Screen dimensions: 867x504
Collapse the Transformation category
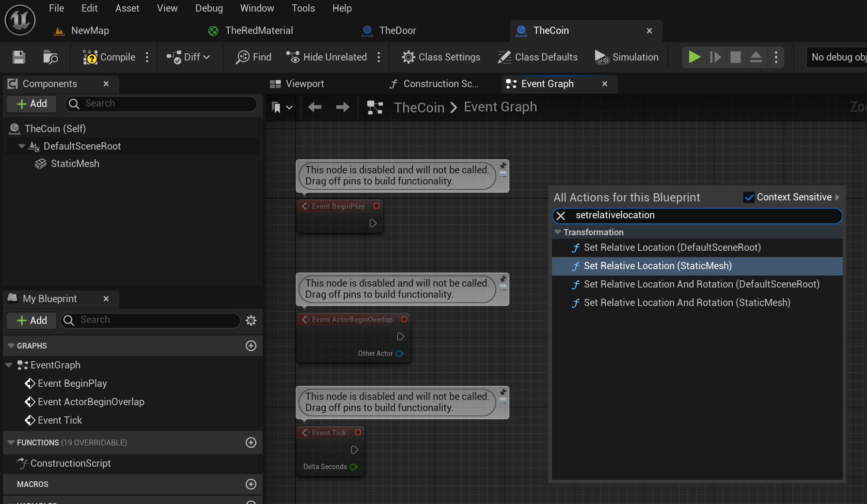pos(558,232)
